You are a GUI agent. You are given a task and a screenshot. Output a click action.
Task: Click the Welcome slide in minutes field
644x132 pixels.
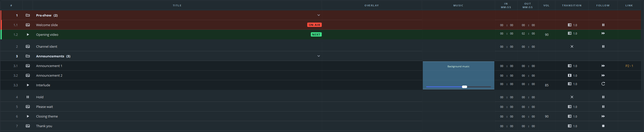(x=501, y=25)
